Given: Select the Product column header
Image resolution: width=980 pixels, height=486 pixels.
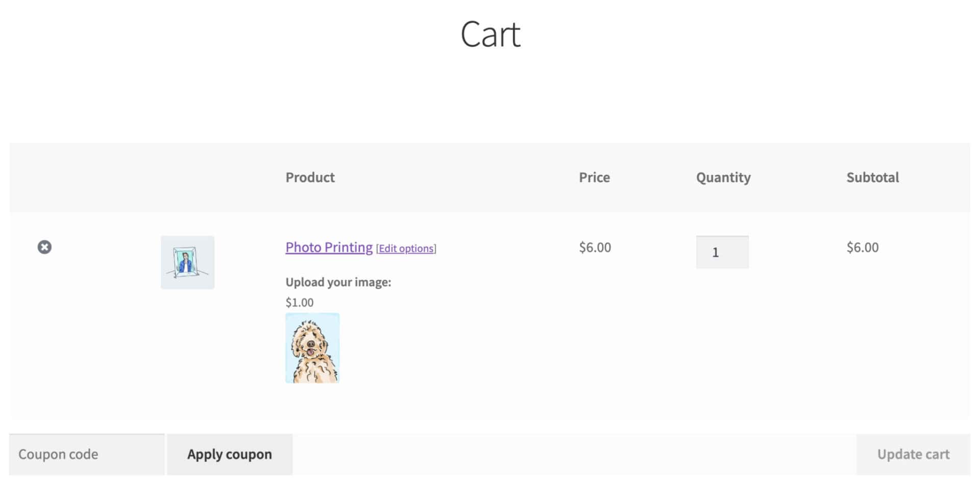Looking at the screenshot, I should [x=310, y=177].
